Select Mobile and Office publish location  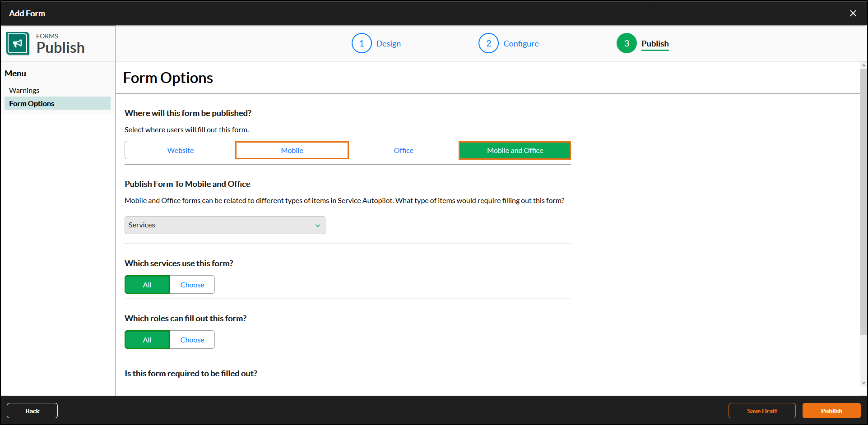pos(515,150)
